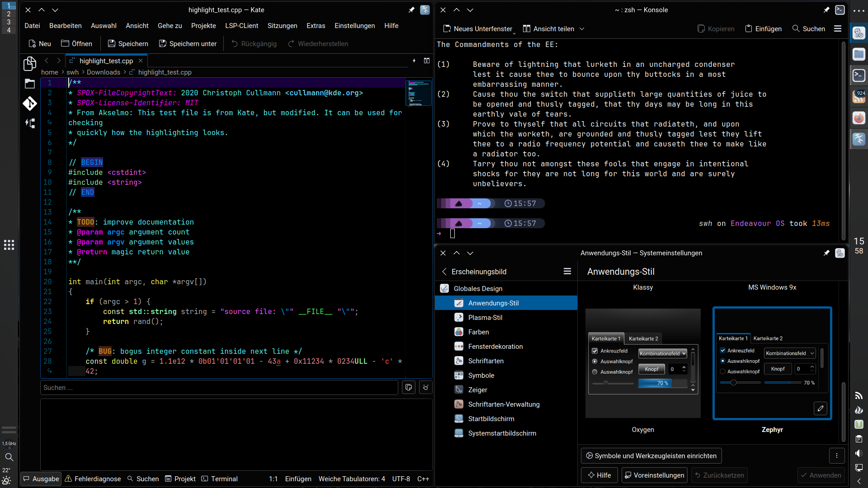Expand Ansicht teilen dropdown arrow
The height and width of the screenshot is (488, 868).
[x=582, y=28]
